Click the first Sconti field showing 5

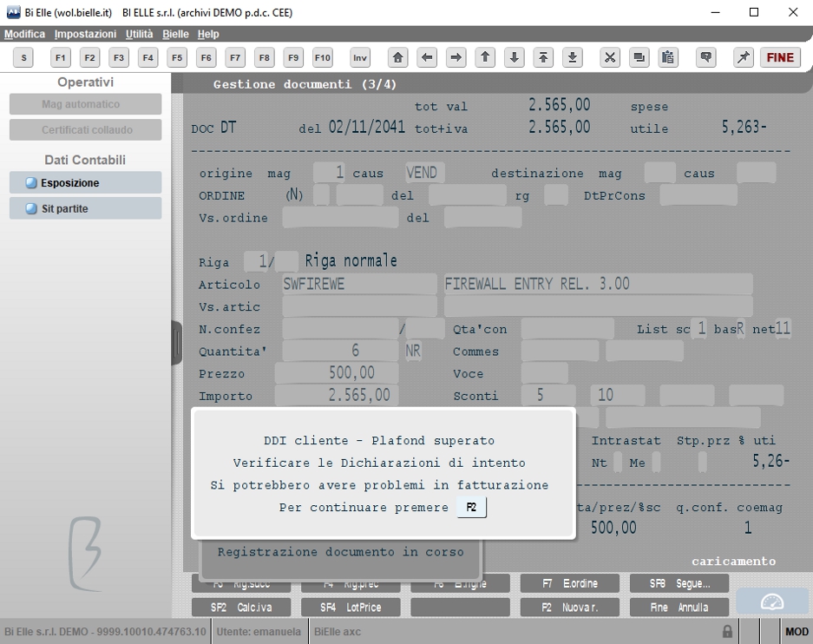[548, 396]
